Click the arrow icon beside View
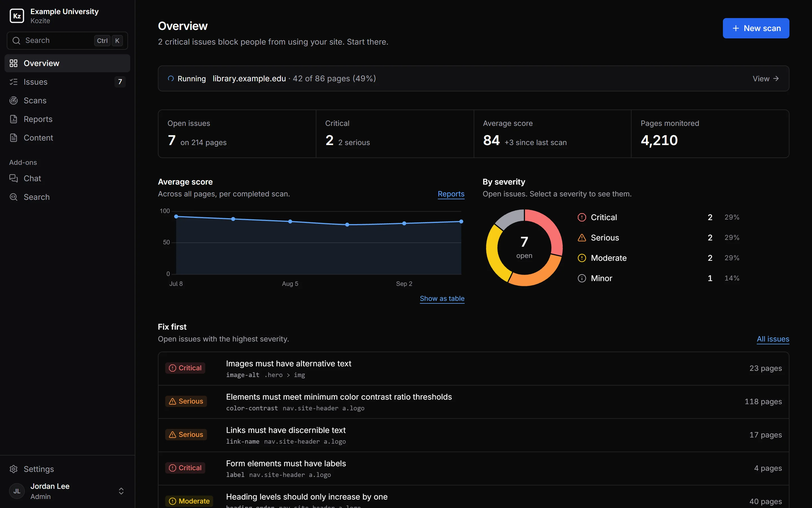 tap(776, 79)
